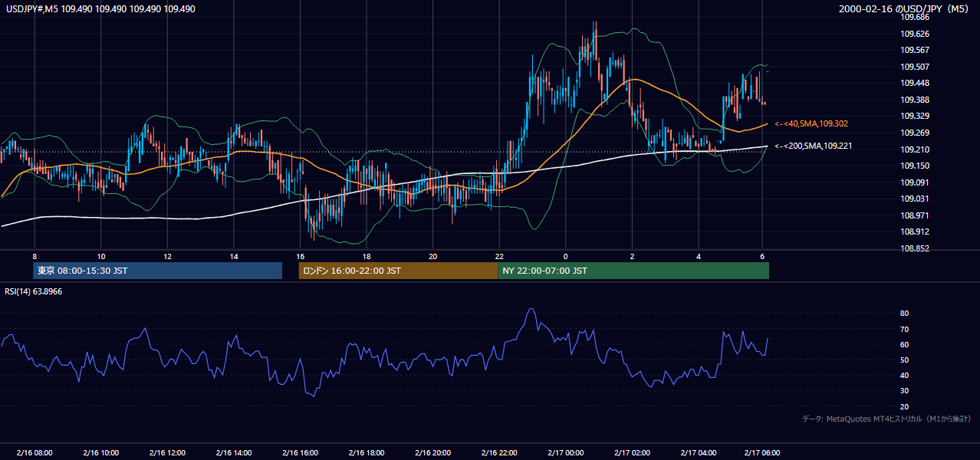
Task: Click RSI scale level 70
Action: (x=905, y=329)
